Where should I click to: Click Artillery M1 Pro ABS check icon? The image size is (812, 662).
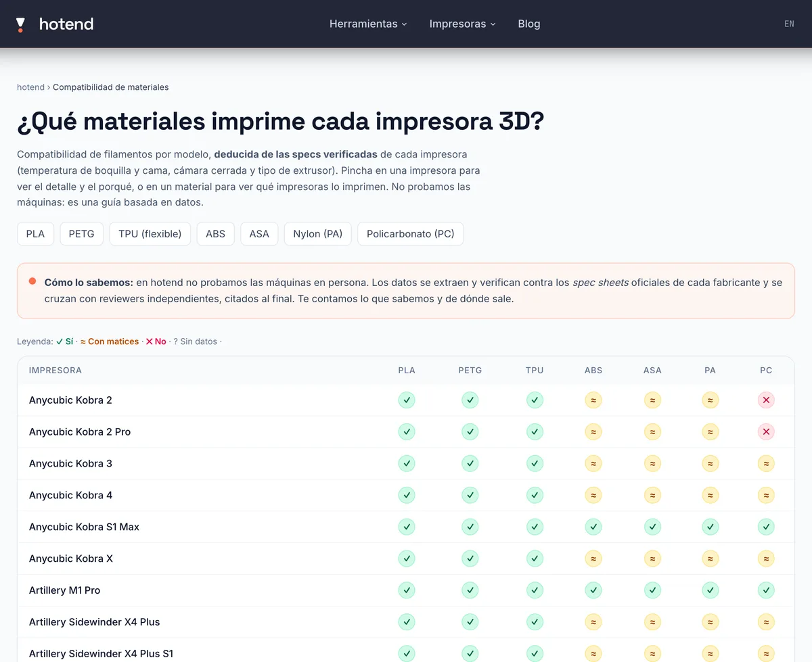[593, 591]
